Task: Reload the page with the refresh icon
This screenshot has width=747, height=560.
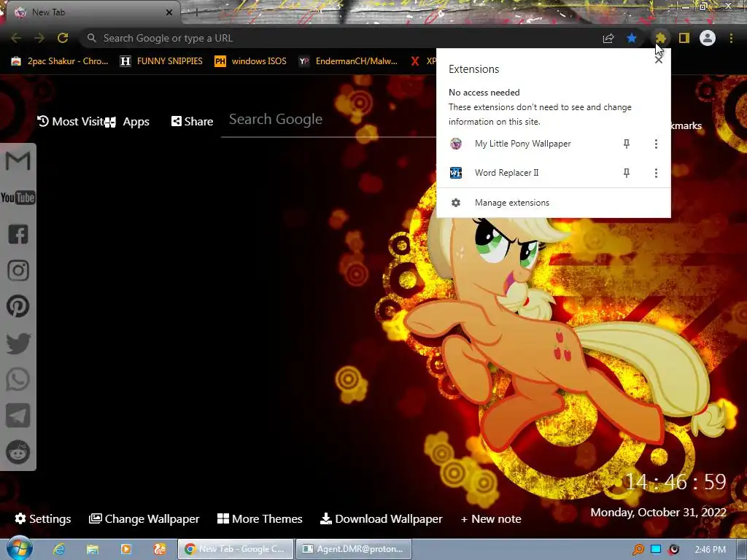Action: tap(63, 38)
